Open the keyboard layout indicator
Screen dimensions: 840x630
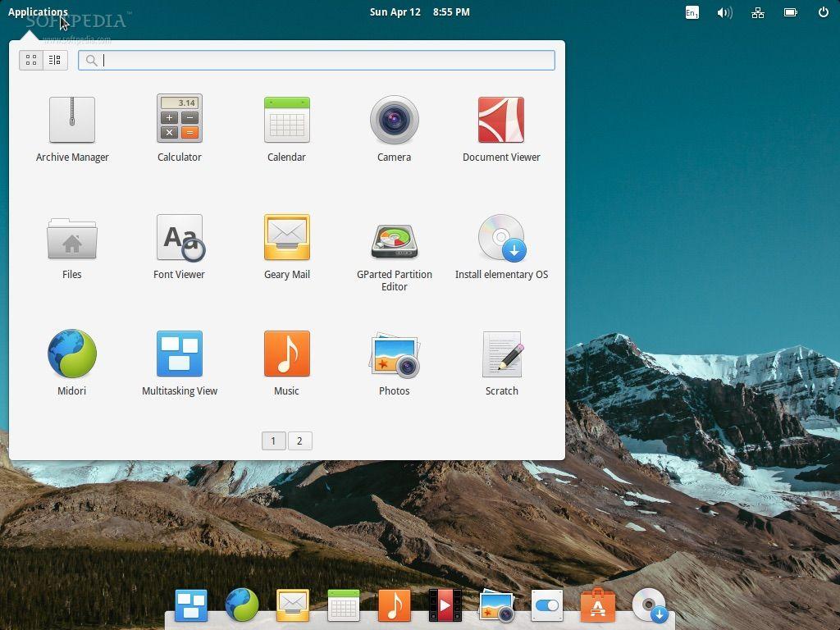coord(692,12)
